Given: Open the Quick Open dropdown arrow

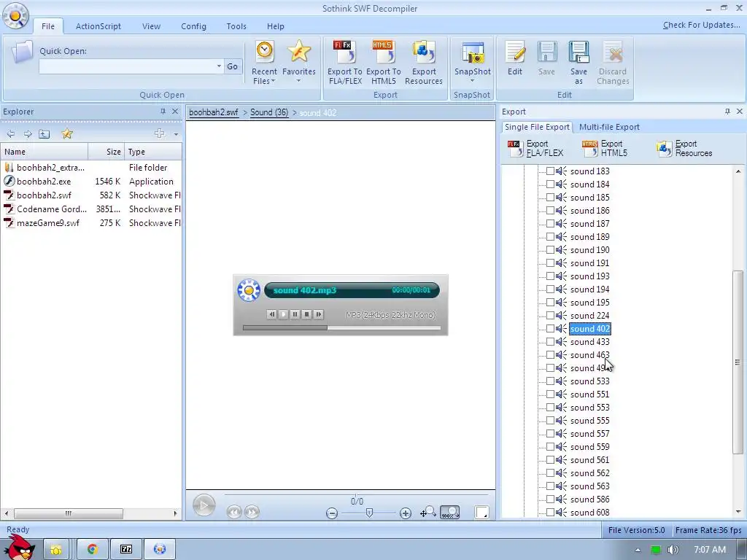Looking at the screenshot, I should point(219,66).
